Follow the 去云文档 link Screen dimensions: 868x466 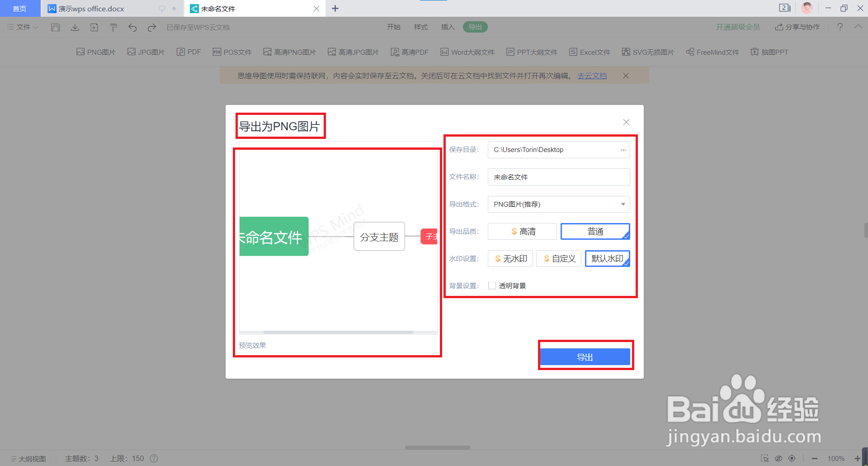[x=592, y=76]
